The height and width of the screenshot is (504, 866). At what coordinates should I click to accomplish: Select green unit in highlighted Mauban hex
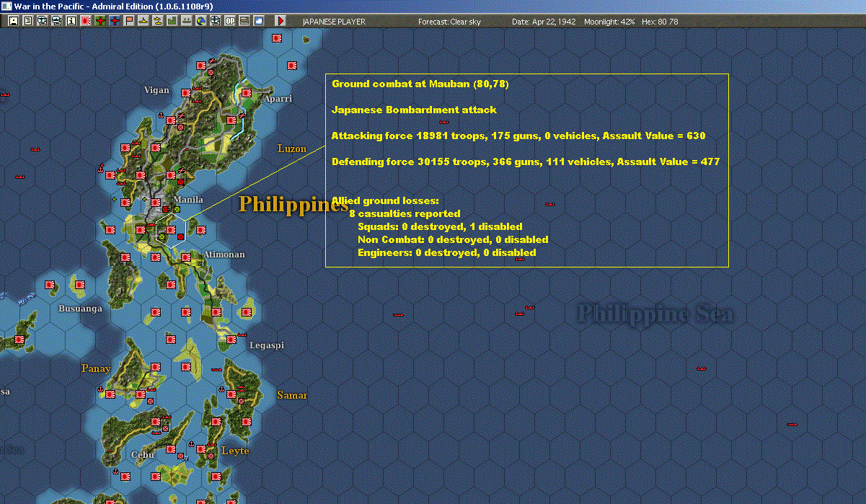click(x=162, y=236)
